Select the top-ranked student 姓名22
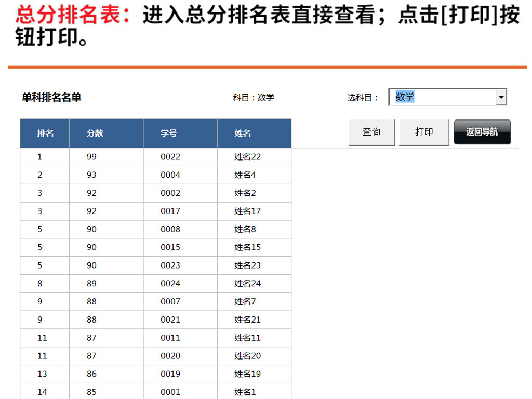Image resolution: width=532 pixels, height=399 pixels. tap(244, 156)
